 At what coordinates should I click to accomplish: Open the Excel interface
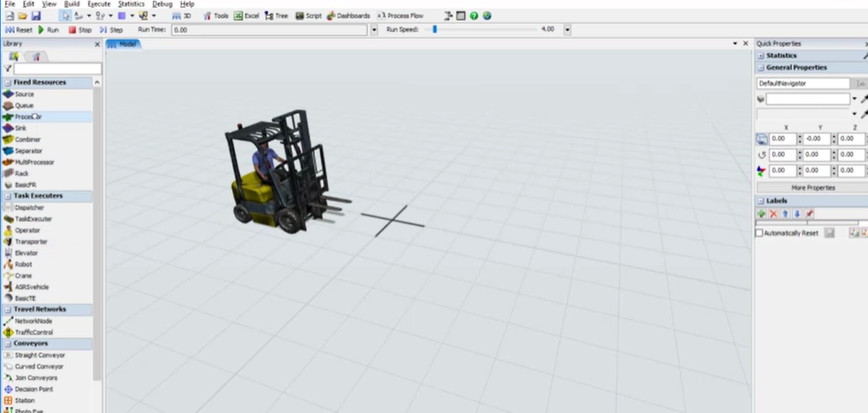247,16
